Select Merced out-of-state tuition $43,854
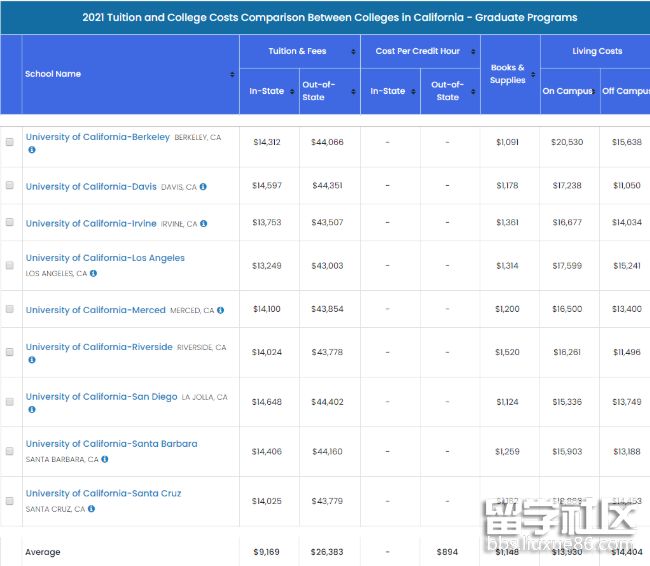650x566 pixels. pos(327,309)
